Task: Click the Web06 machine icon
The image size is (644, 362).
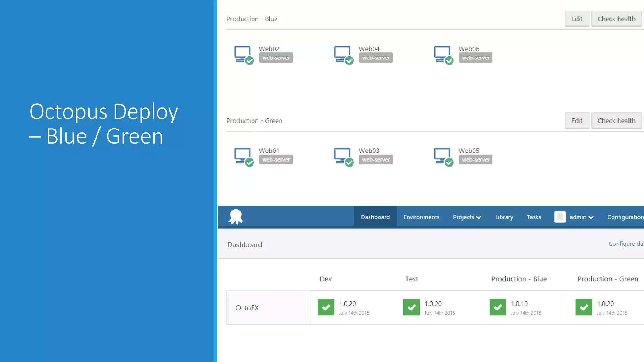Action: point(444,55)
